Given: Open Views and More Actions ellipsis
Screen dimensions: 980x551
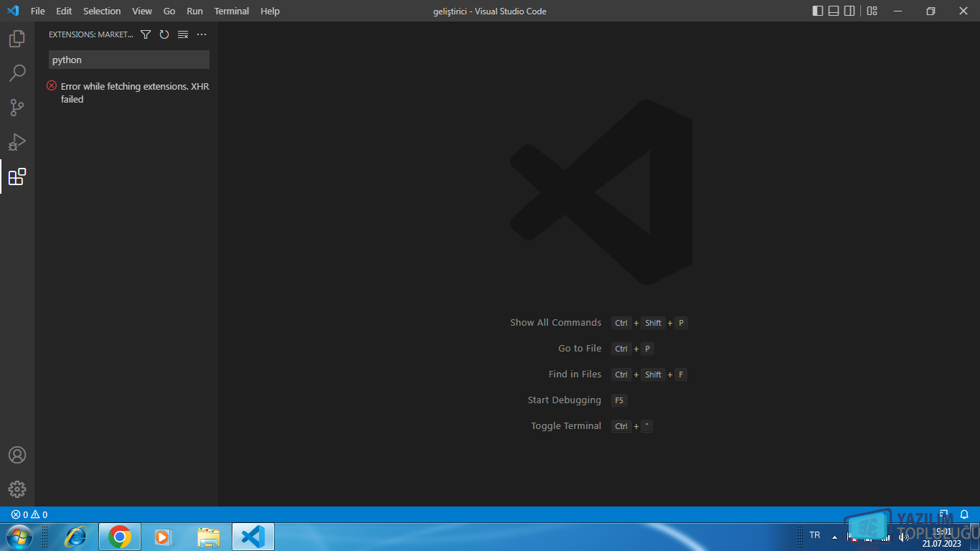Looking at the screenshot, I should (202, 34).
